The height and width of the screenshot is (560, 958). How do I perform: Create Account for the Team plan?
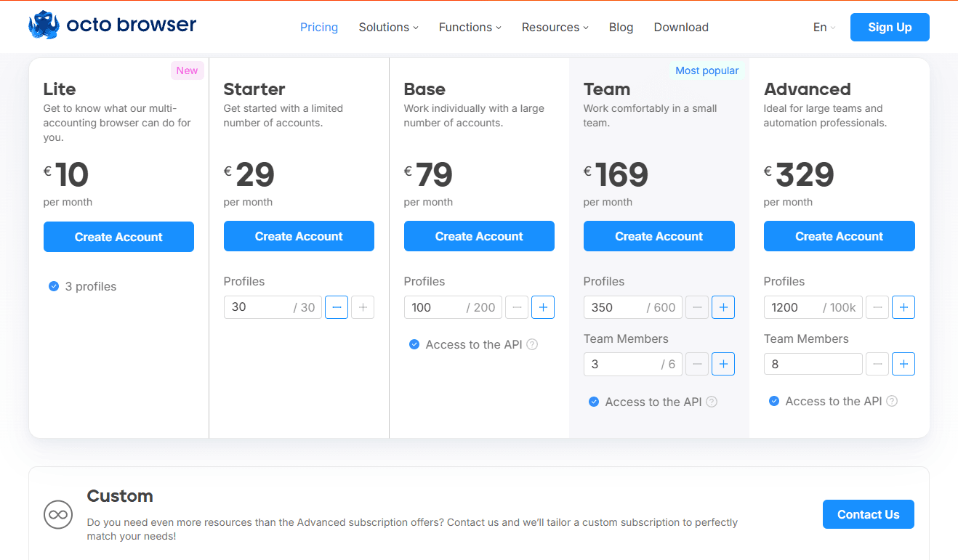pyautogui.click(x=659, y=236)
